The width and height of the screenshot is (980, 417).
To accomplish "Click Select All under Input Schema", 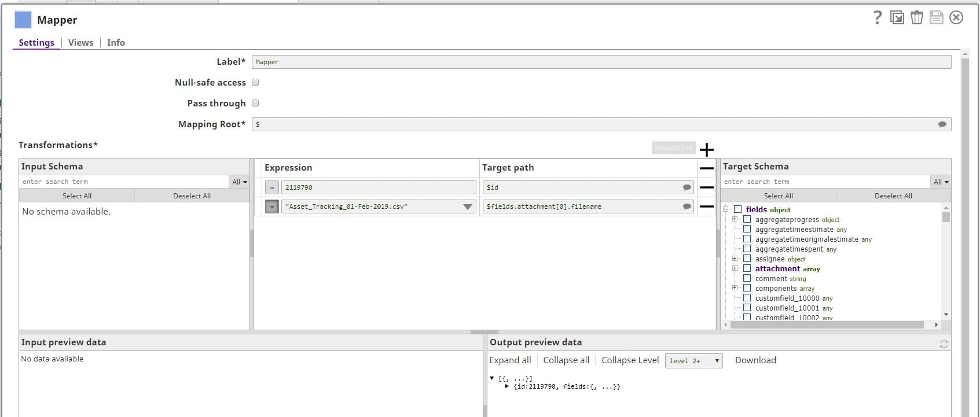I will [77, 196].
